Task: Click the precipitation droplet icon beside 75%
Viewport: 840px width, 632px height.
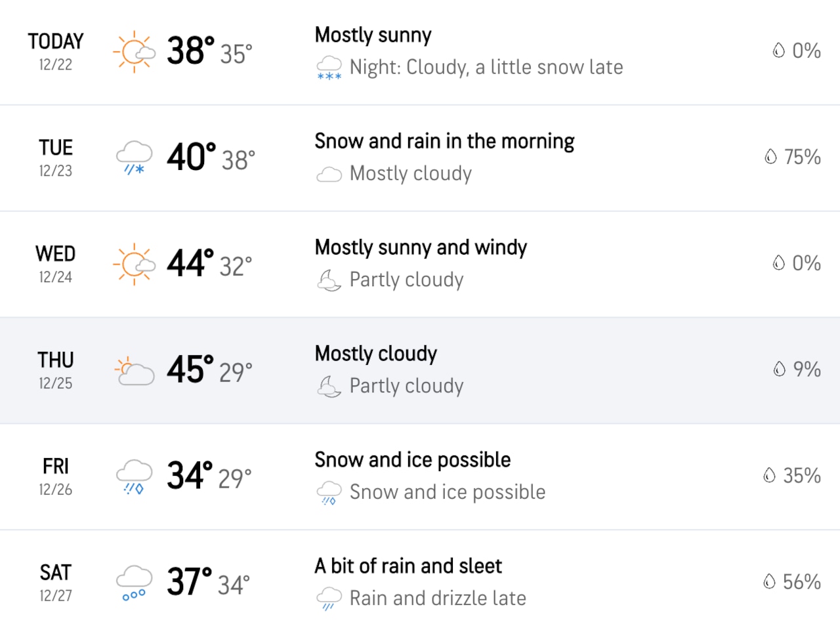Action: pyautogui.click(x=769, y=158)
